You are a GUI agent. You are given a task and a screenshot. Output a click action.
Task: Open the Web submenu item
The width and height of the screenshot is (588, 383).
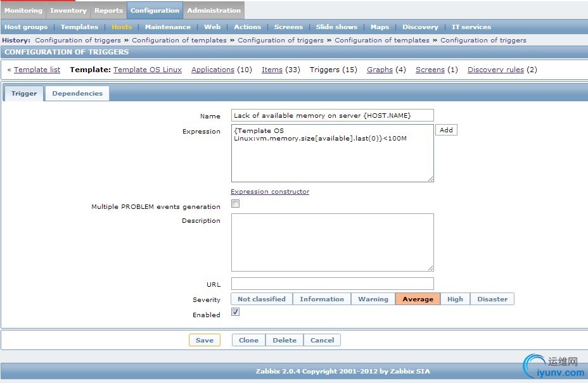[212, 27]
